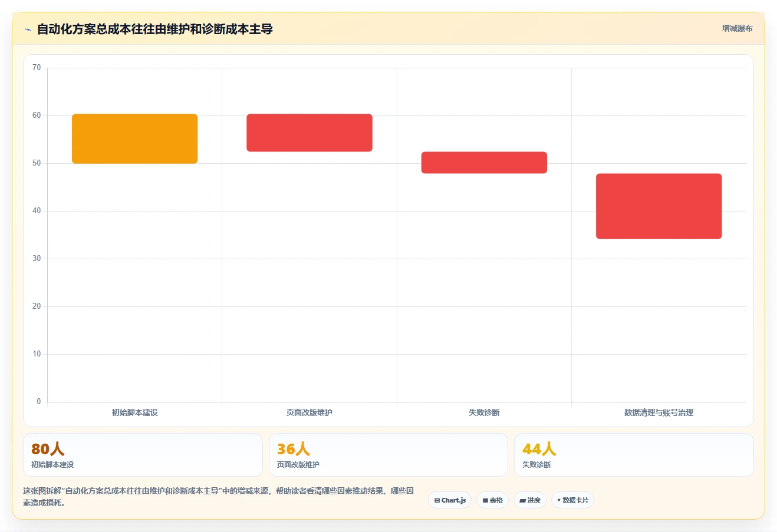This screenshot has width=777, height=532.
Task: Click y-axis value 30
Action: click(37, 259)
